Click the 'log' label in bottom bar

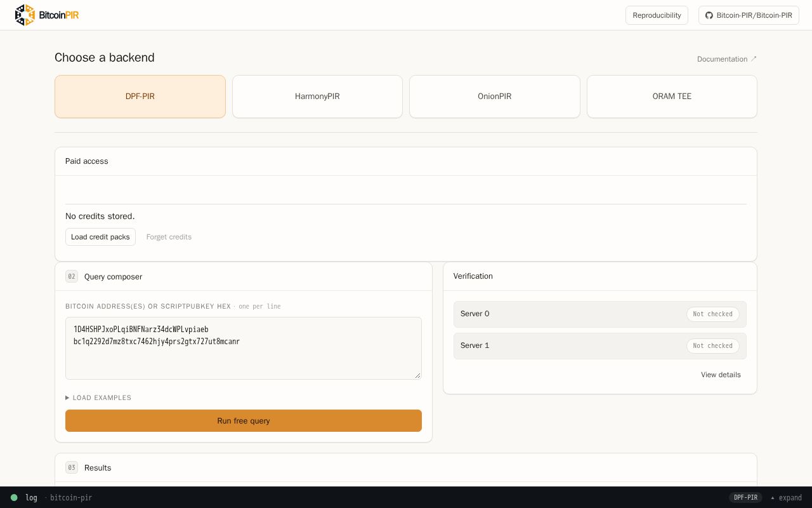pos(31,498)
